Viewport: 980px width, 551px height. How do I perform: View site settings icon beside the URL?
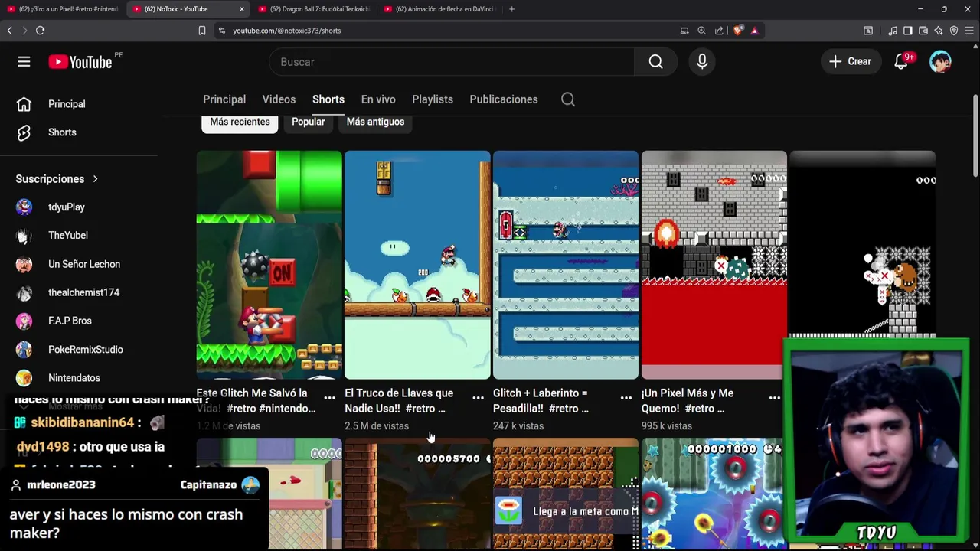pyautogui.click(x=222, y=31)
